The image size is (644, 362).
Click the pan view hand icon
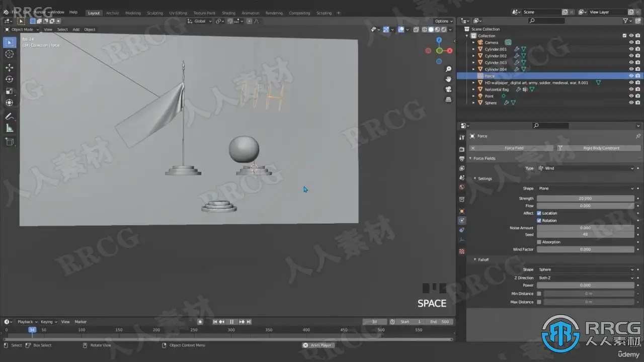(448, 79)
